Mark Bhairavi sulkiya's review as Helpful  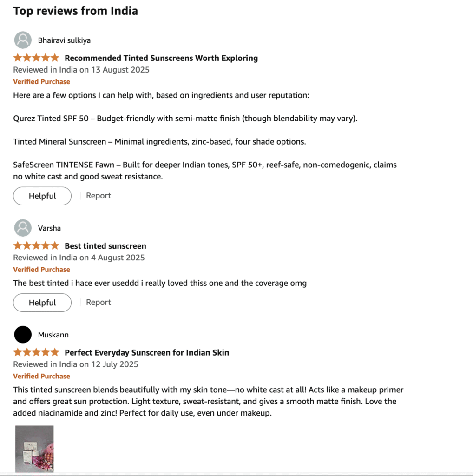coord(42,196)
